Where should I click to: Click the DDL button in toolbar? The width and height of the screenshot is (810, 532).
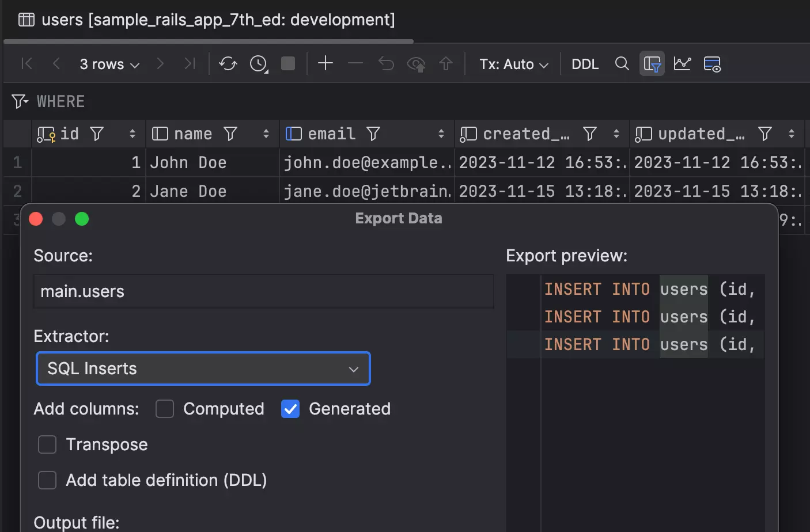(x=585, y=64)
